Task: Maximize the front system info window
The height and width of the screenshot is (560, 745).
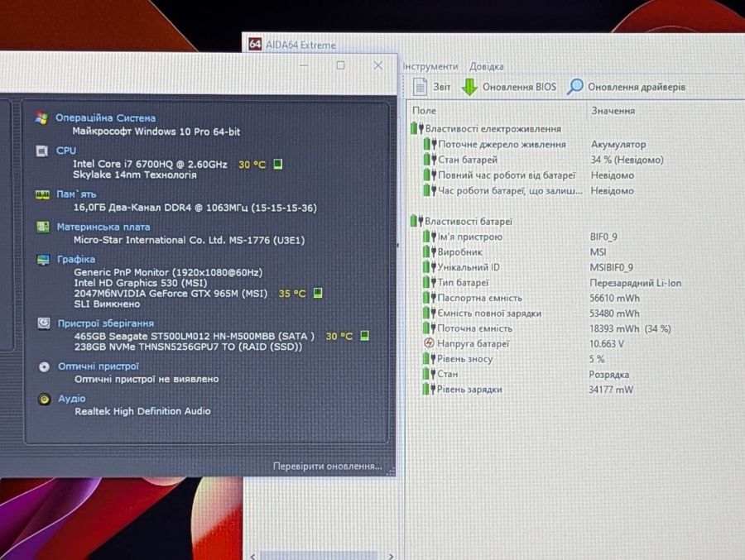Action: click(341, 65)
